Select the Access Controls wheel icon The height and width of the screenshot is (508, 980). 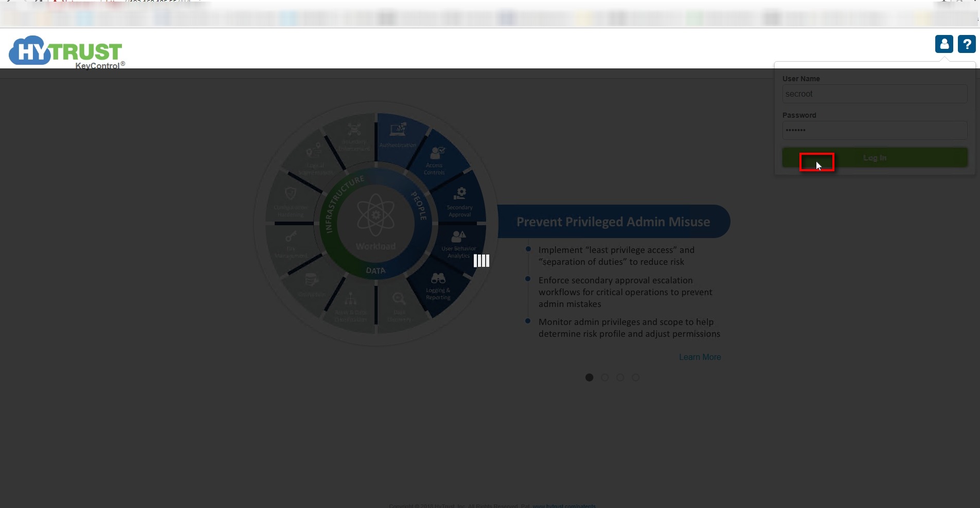point(437,153)
